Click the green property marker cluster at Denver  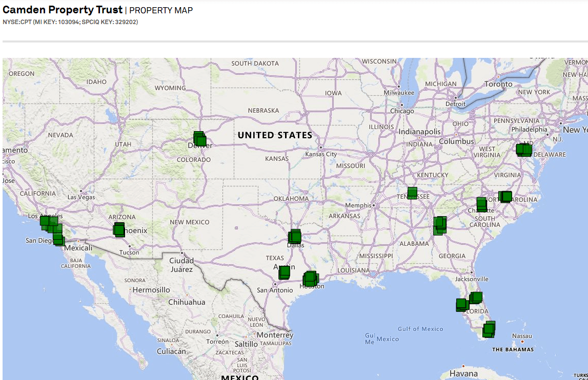pyautogui.click(x=200, y=139)
